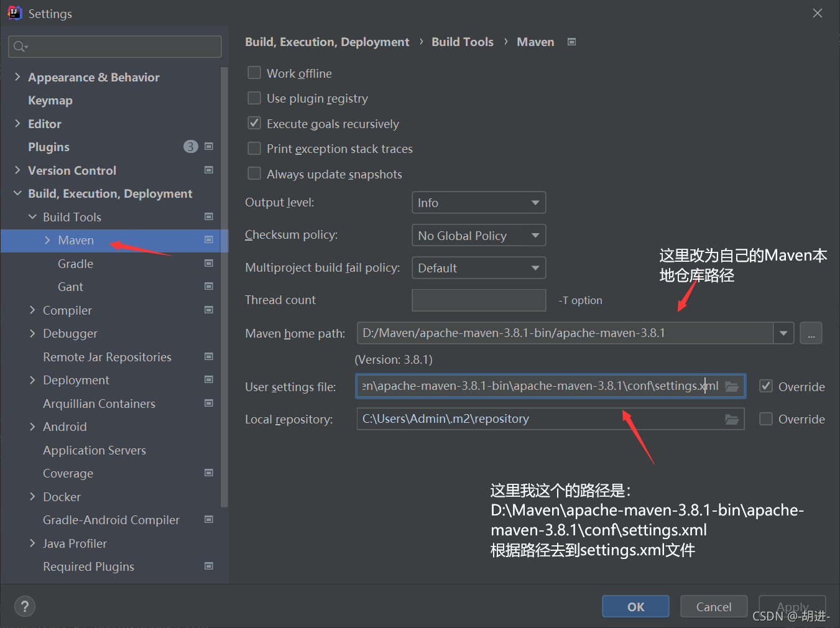Expand the Debugger tree node
The width and height of the screenshot is (840, 628).
[32, 333]
